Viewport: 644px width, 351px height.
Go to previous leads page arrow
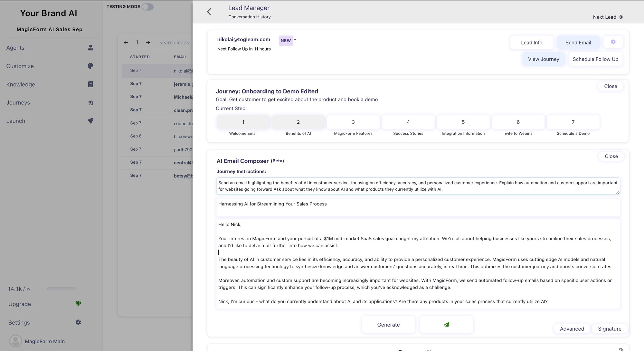point(126,43)
